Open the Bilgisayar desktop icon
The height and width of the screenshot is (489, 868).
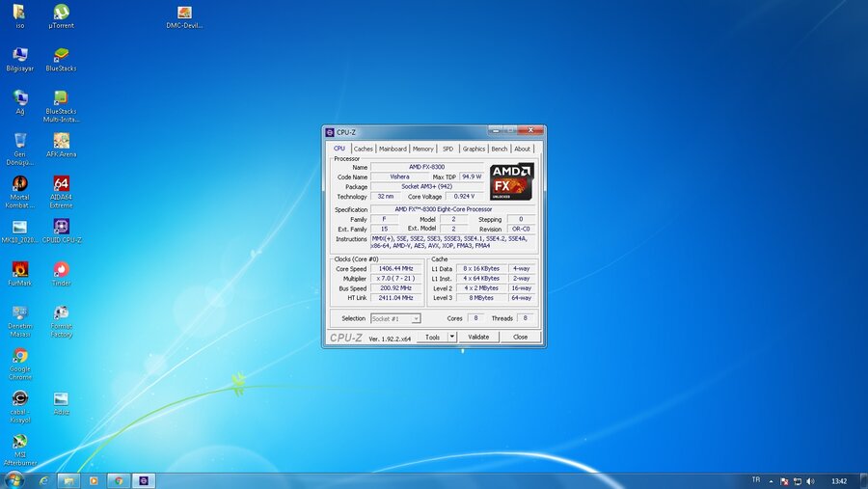(x=20, y=59)
